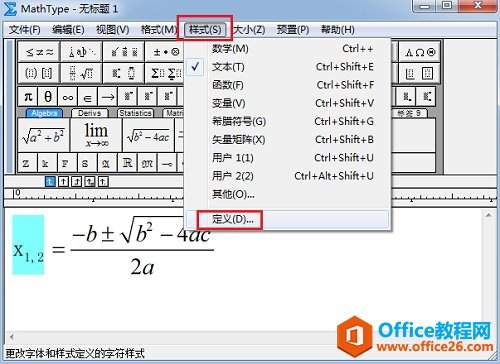The image size is (500, 364).
Task: Switch to the Algebra tab
Action: 44,113
